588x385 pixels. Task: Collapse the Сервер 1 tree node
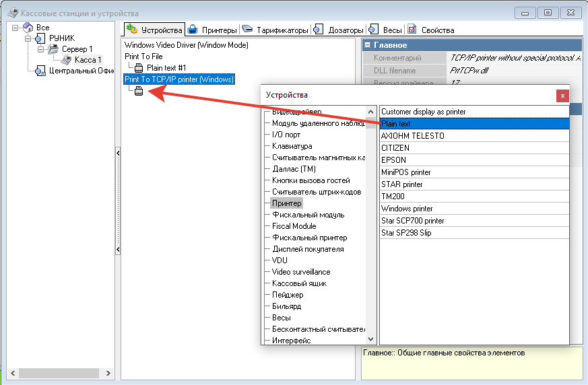pos(40,49)
